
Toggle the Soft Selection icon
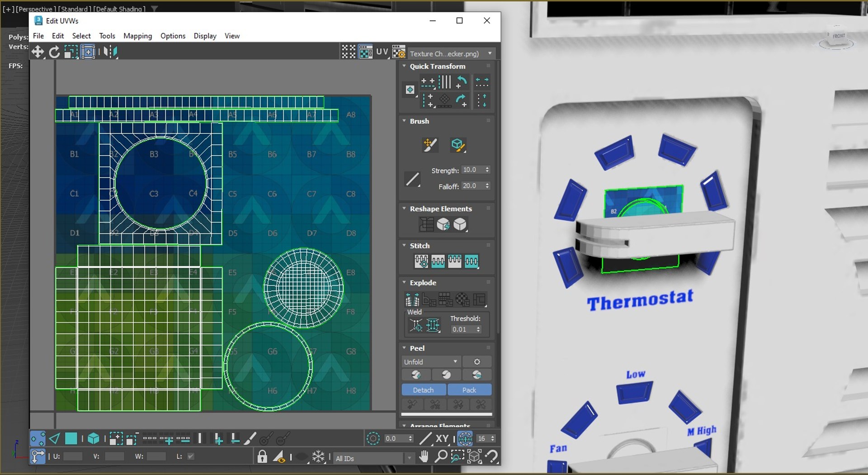pos(373,438)
